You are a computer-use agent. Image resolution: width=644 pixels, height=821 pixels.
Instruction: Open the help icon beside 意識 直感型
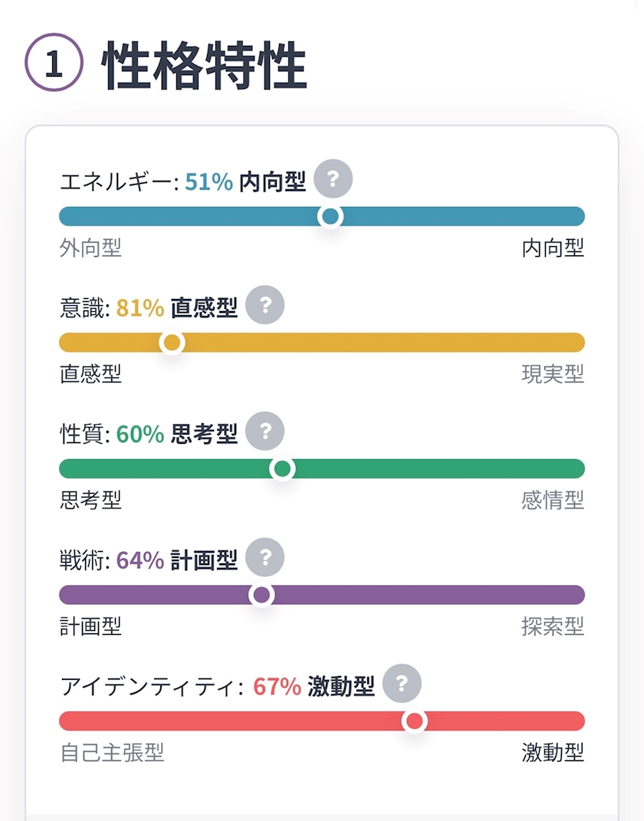click(265, 305)
